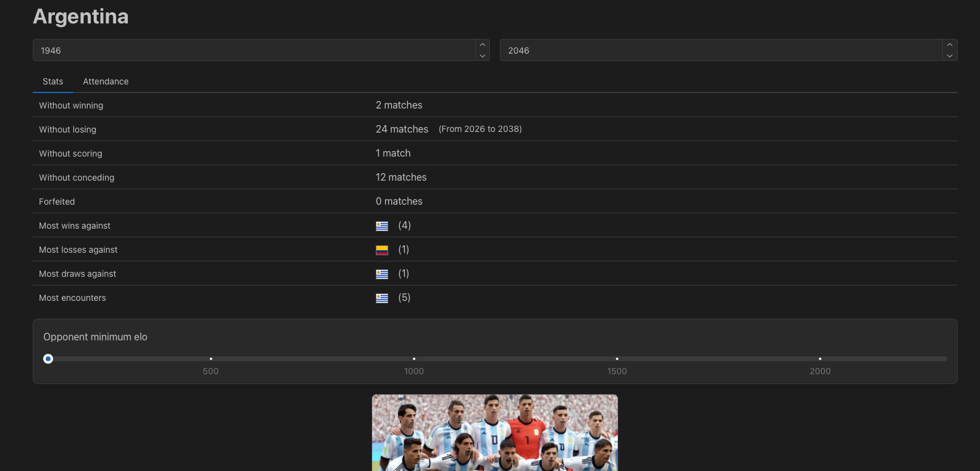
Task: Set opponent minimum elo to the 1000 mark
Action: coord(414,359)
